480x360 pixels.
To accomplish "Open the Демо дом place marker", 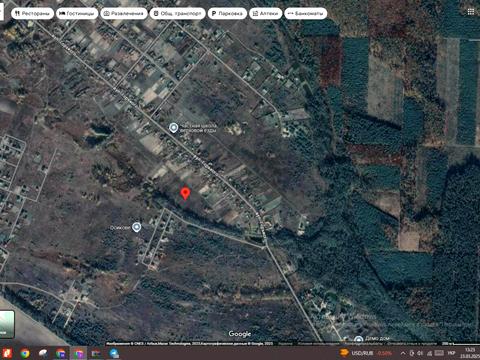I will point(359,340).
